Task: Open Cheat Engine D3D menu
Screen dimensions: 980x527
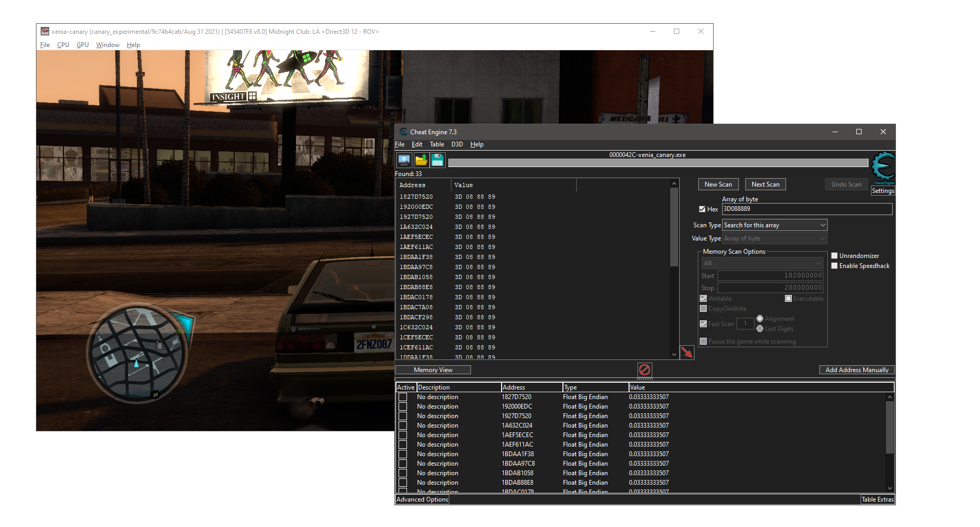Action: [457, 144]
